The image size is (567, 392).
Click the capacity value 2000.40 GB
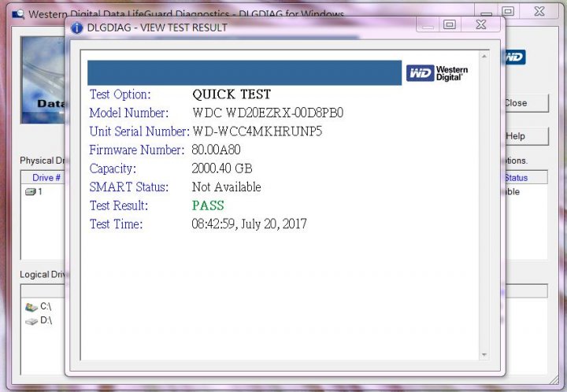pos(222,168)
